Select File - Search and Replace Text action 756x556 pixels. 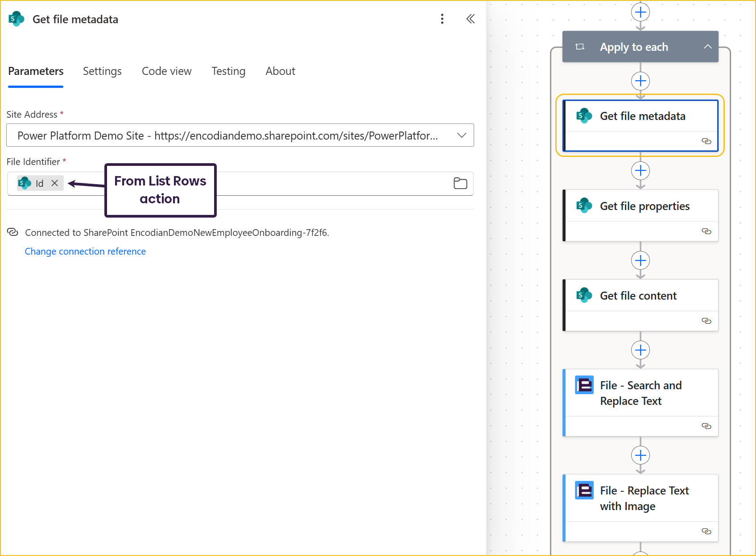(640, 393)
